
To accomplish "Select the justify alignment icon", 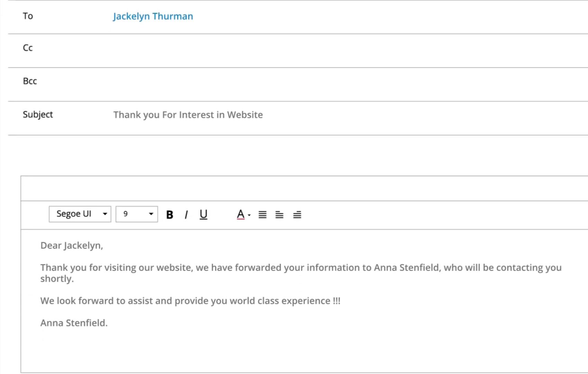I will click(x=263, y=215).
